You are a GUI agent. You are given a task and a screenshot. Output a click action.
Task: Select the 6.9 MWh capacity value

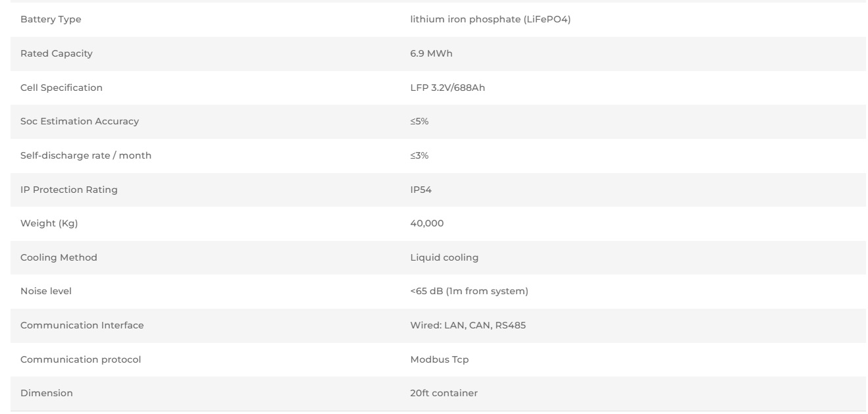431,54
